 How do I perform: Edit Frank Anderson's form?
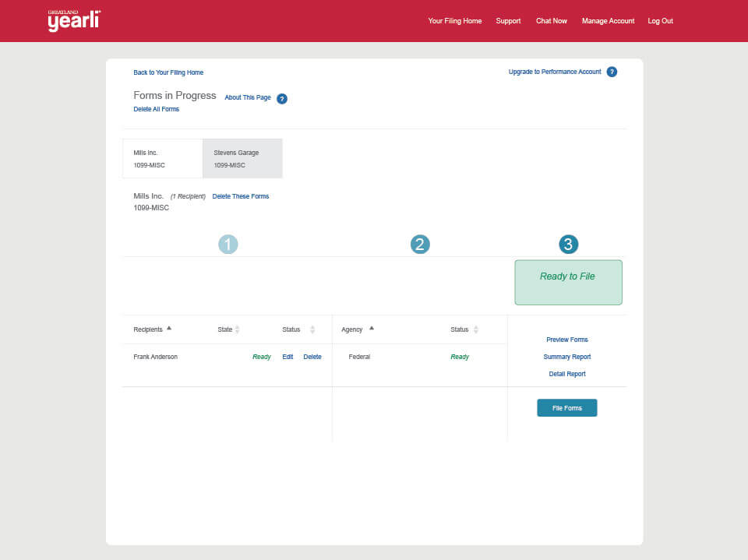[x=288, y=357]
